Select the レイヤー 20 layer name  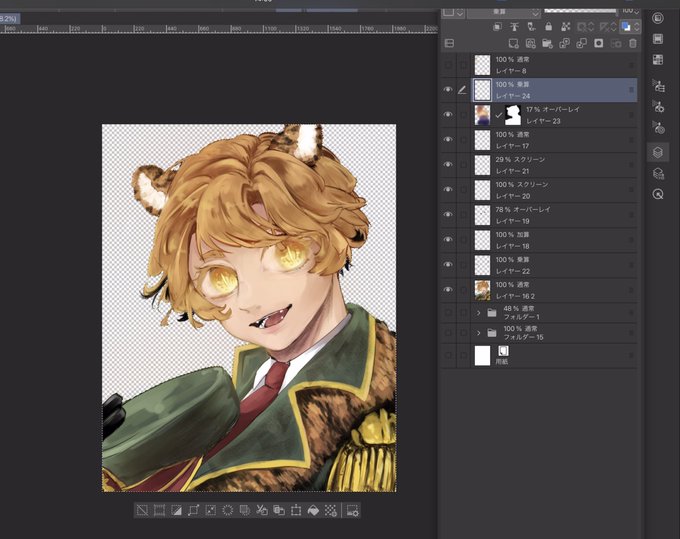pos(513,196)
